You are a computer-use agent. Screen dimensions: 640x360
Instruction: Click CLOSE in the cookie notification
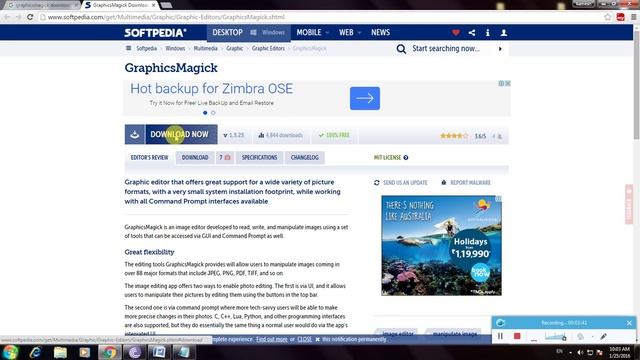coord(304,339)
